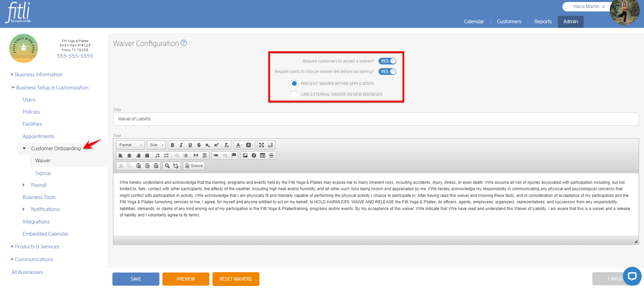The image size is (644, 290).
Task: Paste as plain text
Action: 147,166
